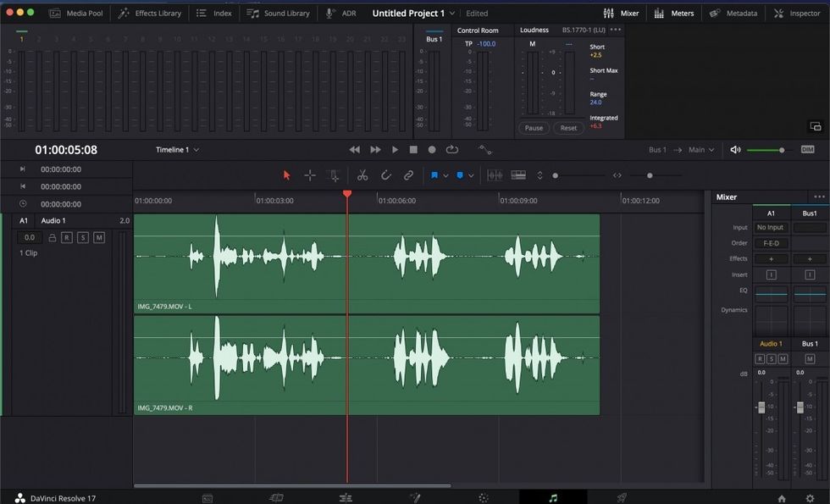This screenshot has height=504, width=830.
Task: Show the Index panel
Action: click(213, 14)
